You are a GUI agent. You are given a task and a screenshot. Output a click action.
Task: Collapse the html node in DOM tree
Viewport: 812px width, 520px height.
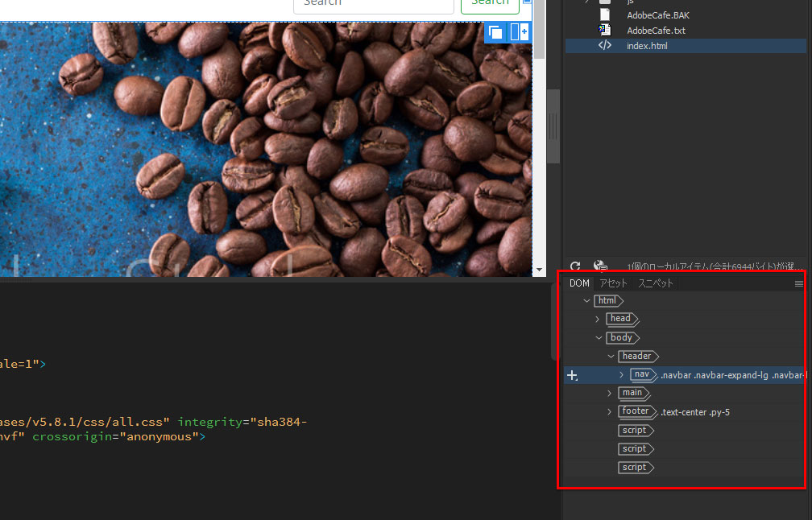pyautogui.click(x=586, y=300)
